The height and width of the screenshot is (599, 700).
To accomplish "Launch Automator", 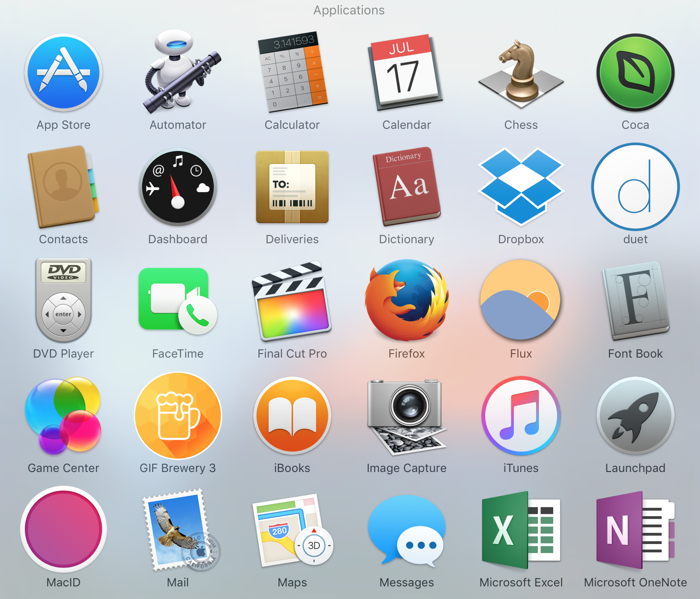I will 177,74.
